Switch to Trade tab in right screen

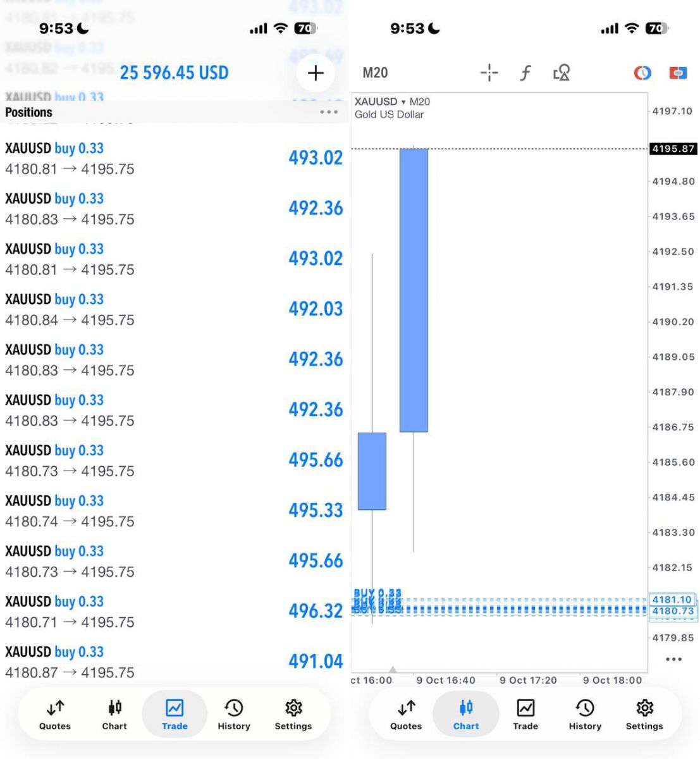click(x=525, y=715)
